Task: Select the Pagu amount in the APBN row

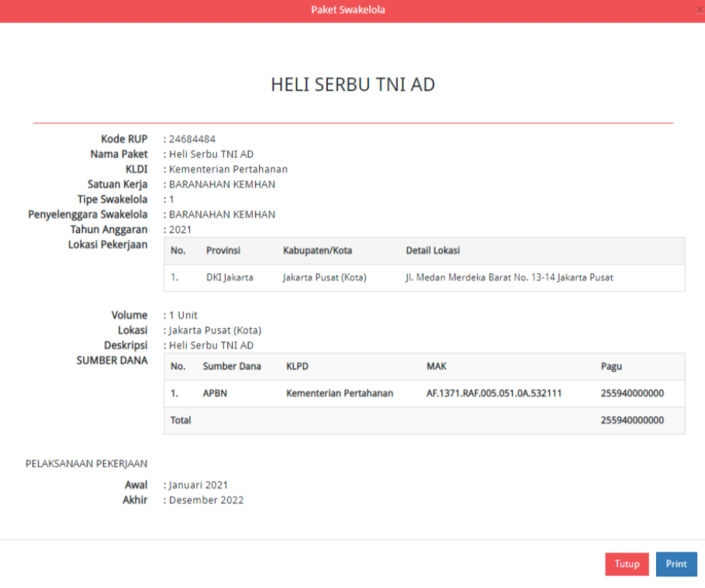Action: pyautogui.click(x=632, y=393)
